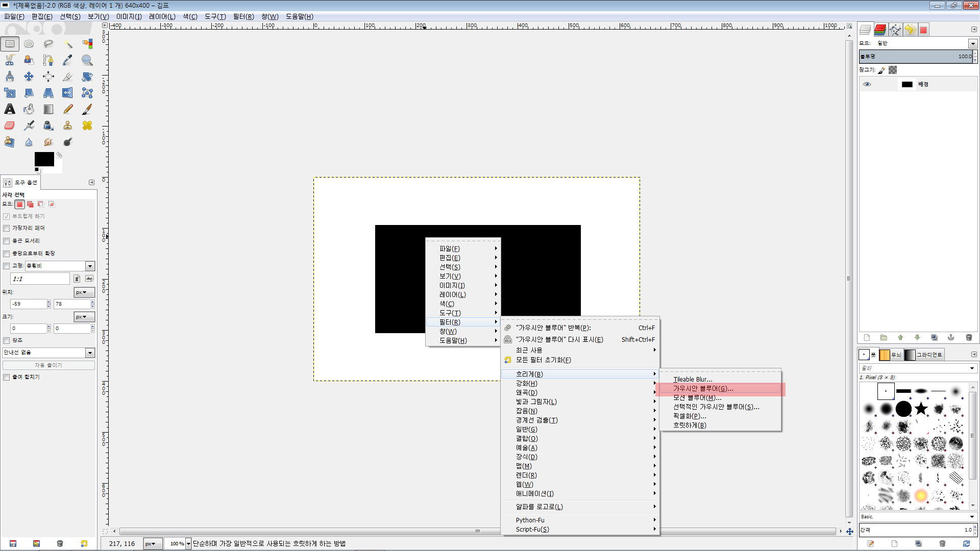This screenshot has width=980, height=551.
Task: Toggle 중앙으로부터 확장 checkbox
Action: [7, 254]
